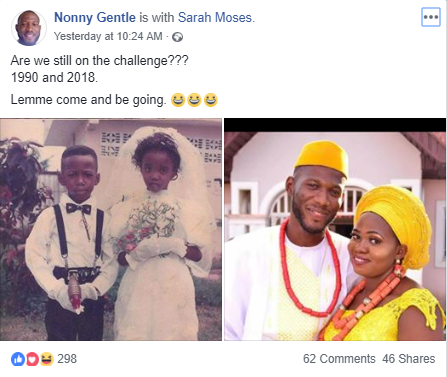Open the Yesterday at 10:24 AM timestamp
This screenshot has width=447, height=377.
[x=108, y=36]
